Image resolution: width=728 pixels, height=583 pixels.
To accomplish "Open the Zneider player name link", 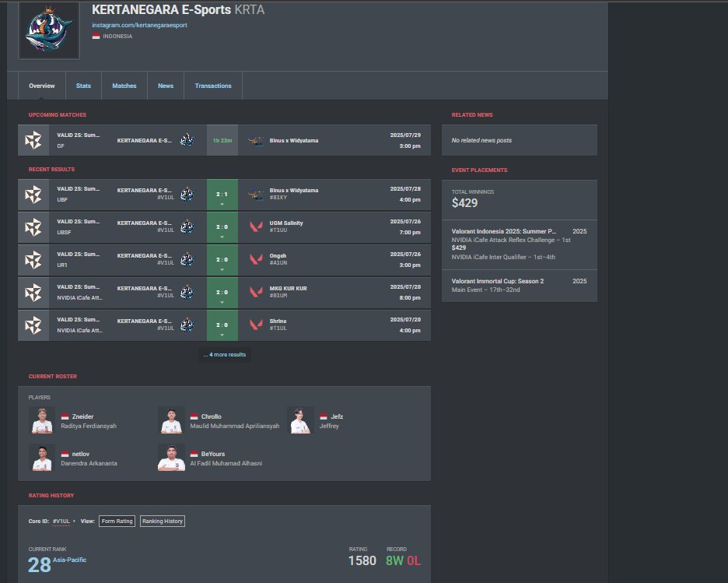I will (x=82, y=416).
